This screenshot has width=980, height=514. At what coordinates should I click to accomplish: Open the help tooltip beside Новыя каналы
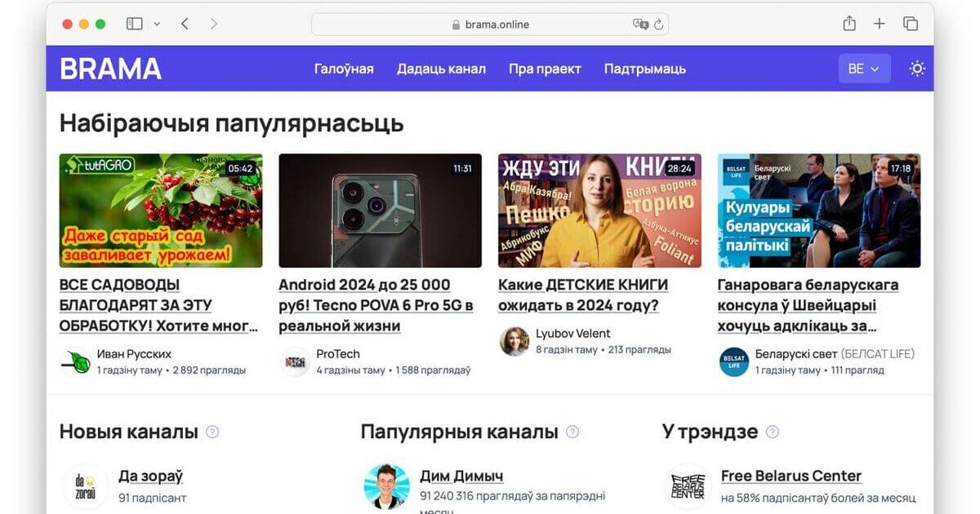click(212, 431)
